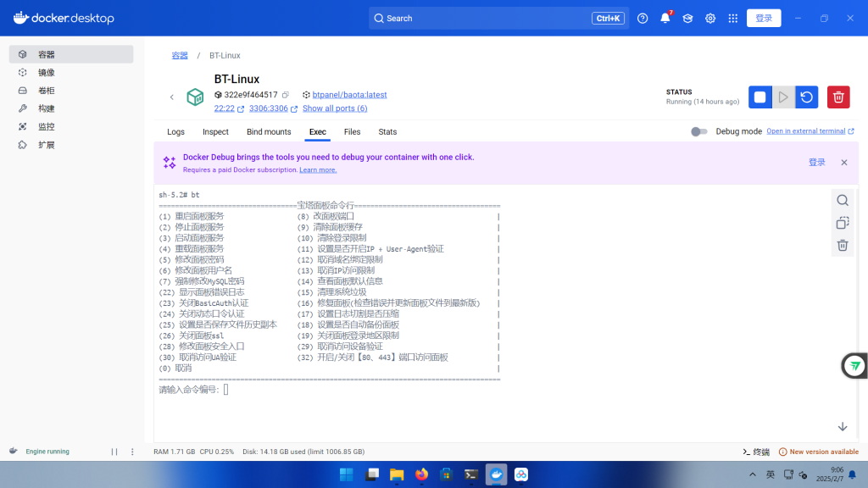Open Firefox from taskbar
The width and height of the screenshot is (868, 488).
point(421,474)
